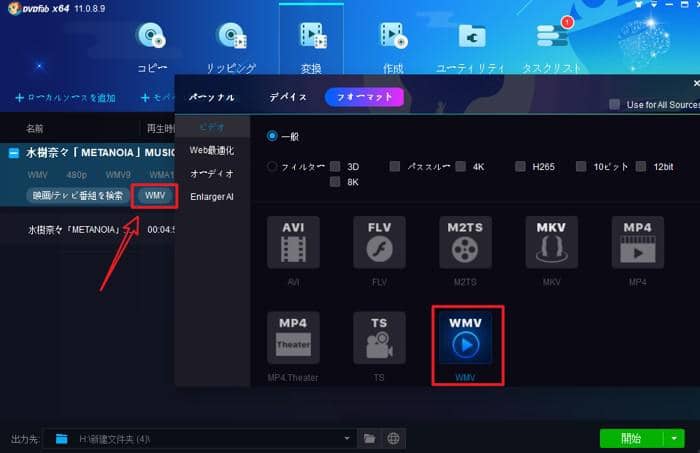Open the WMV profile selector

tap(155, 195)
